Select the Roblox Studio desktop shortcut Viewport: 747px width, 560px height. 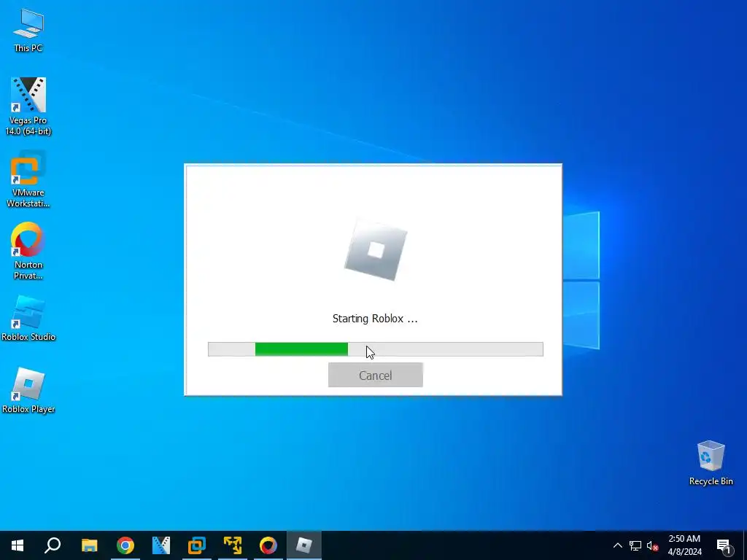pyautogui.click(x=28, y=318)
